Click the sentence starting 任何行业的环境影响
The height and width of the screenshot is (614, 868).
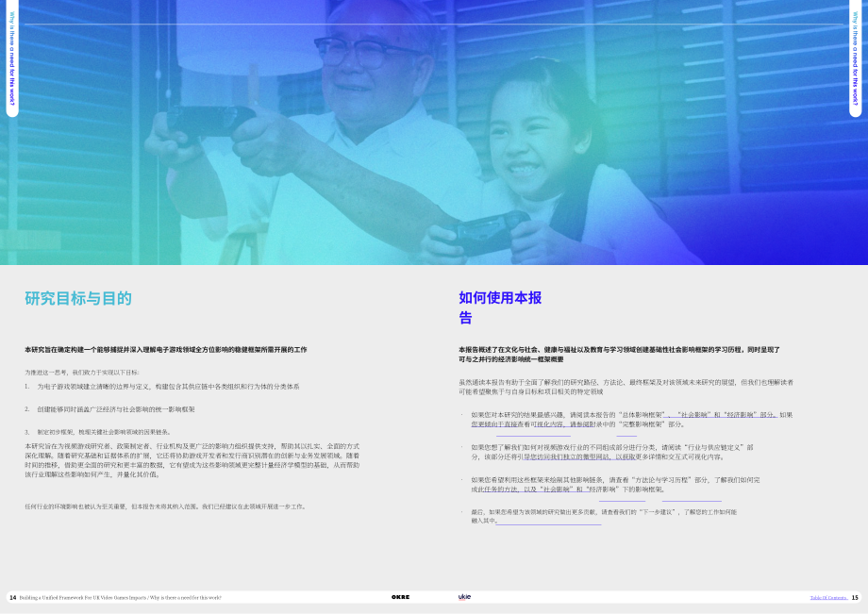165,506
